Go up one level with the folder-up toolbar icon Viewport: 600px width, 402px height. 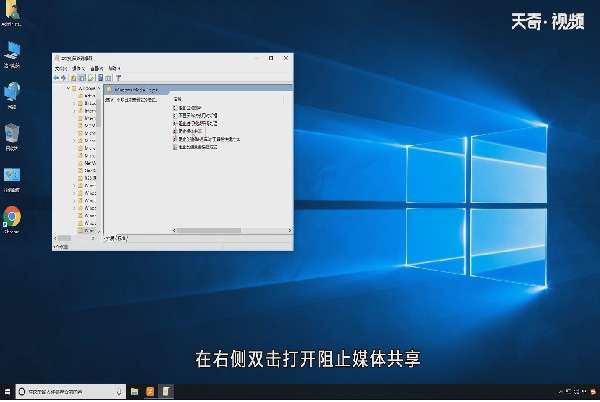pyautogui.click(x=73, y=78)
